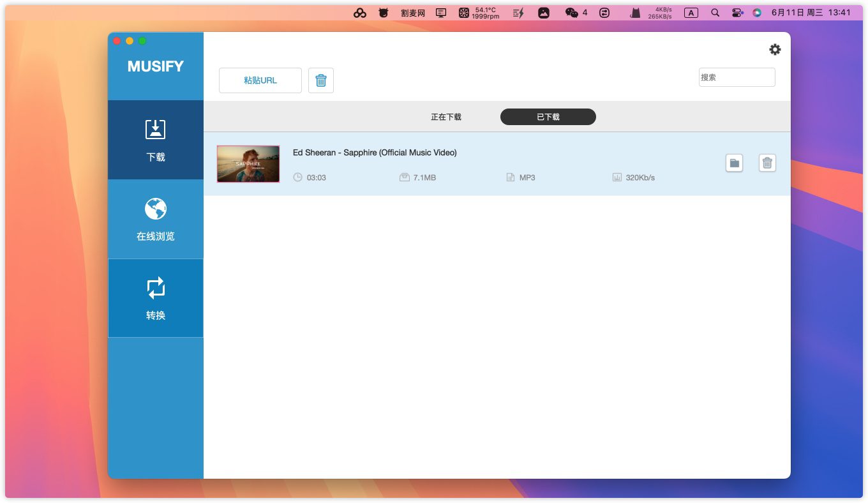The height and width of the screenshot is (503, 868).
Task: Open the WeChat icon in the menu bar
Action: click(x=572, y=13)
